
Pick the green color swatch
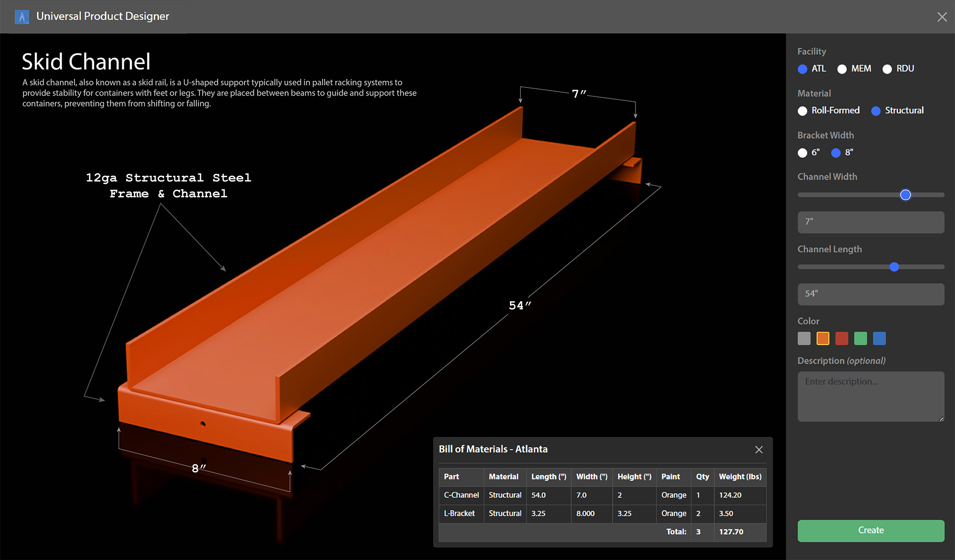[860, 338]
